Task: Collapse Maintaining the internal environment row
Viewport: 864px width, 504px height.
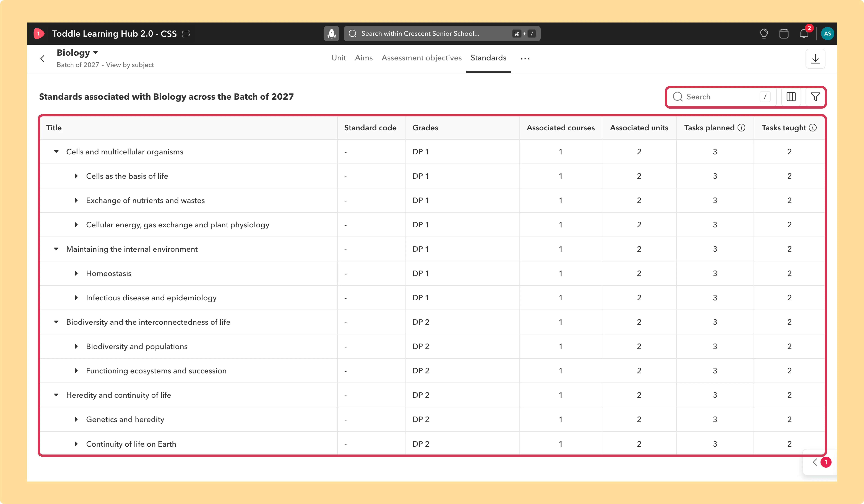Action: pos(56,249)
